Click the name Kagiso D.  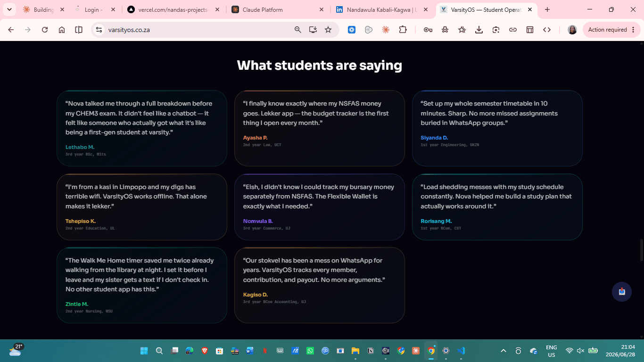[256, 295]
